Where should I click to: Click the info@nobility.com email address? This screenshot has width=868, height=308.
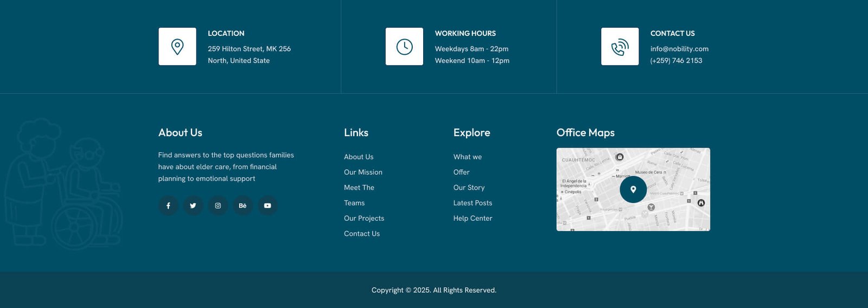click(679, 49)
